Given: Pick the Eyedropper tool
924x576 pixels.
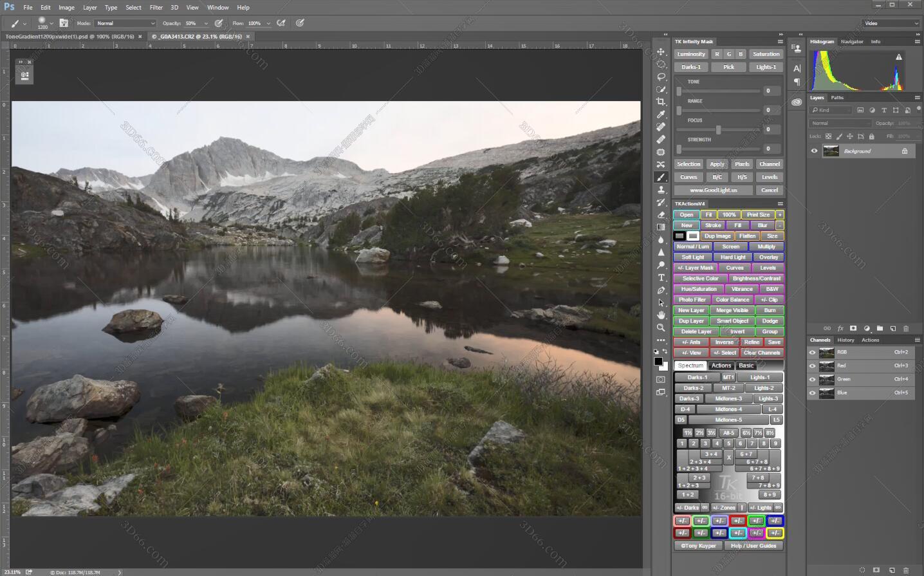Looking at the screenshot, I should [x=661, y=113].
